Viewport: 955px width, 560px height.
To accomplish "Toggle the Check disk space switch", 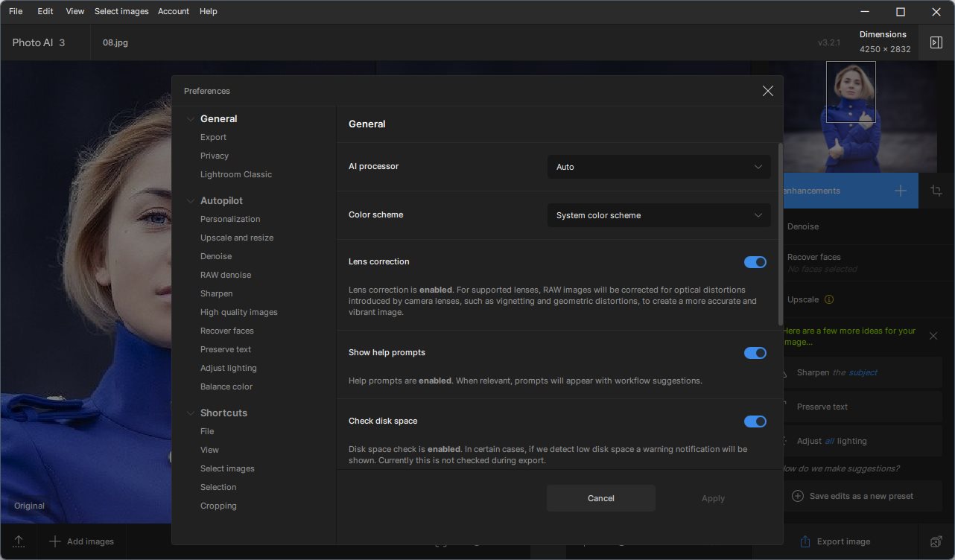I will coord(755,421).
